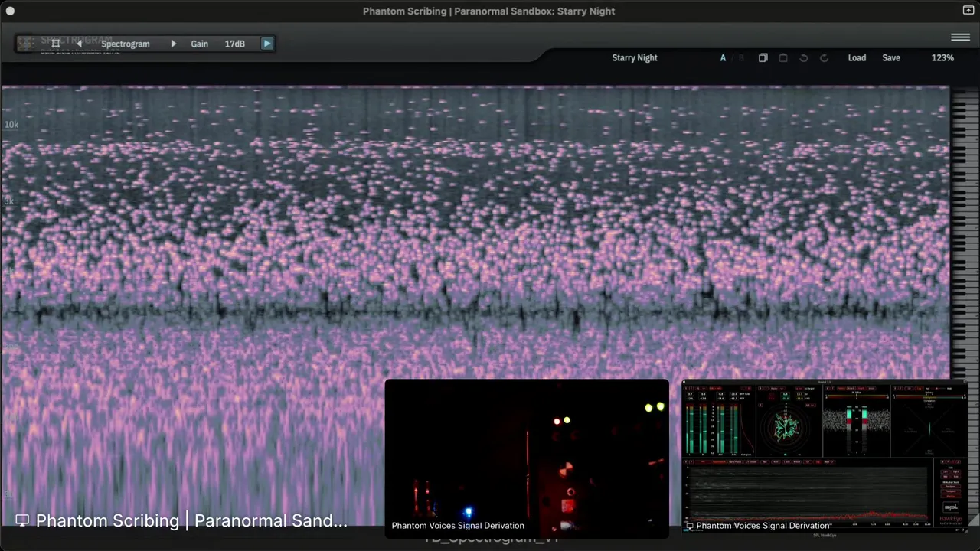
Task: Load a preset
Action: [857, 57]
